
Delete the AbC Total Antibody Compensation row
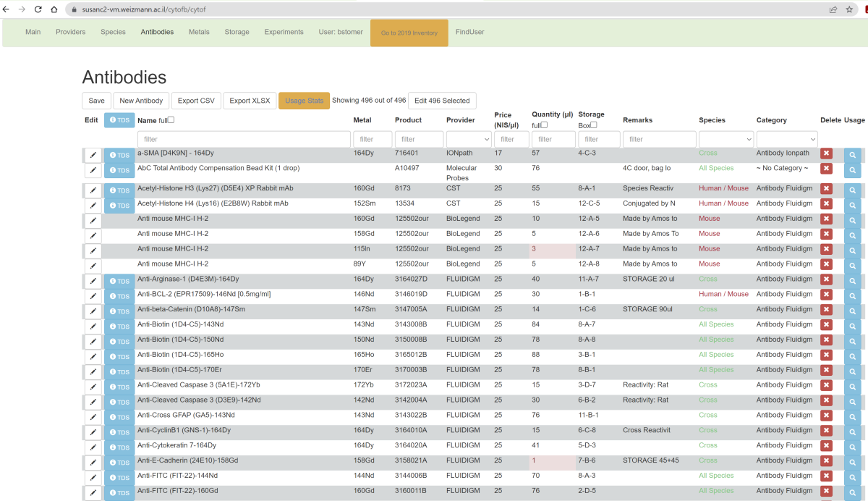click(826, 169)
